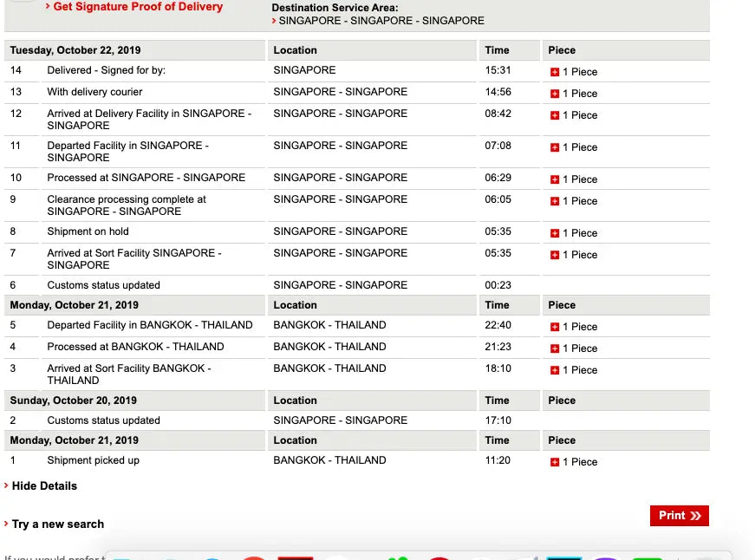This screenshot has width=755, height=560.
Task: Expand piece details for Shipment picked up row
Action: click(555, 462)
